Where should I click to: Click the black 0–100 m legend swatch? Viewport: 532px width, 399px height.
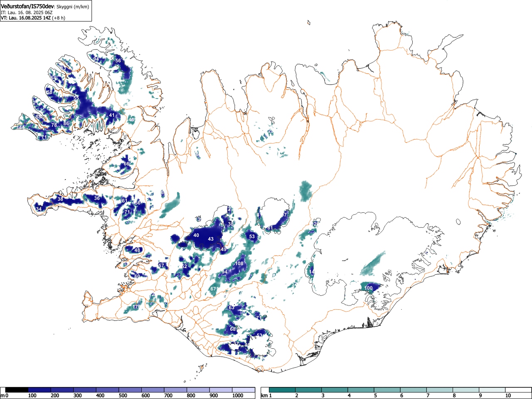[17, 390]
